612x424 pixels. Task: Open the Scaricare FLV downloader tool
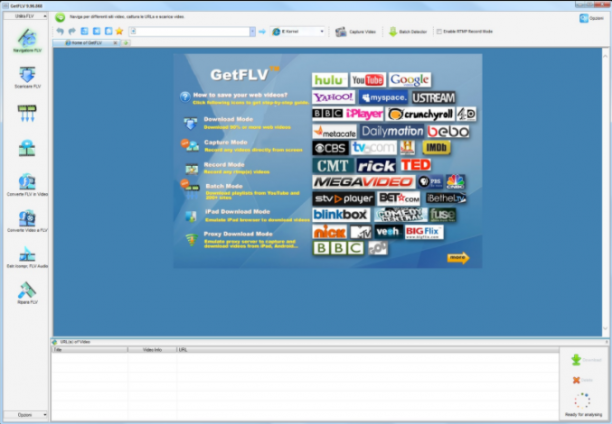27,77
